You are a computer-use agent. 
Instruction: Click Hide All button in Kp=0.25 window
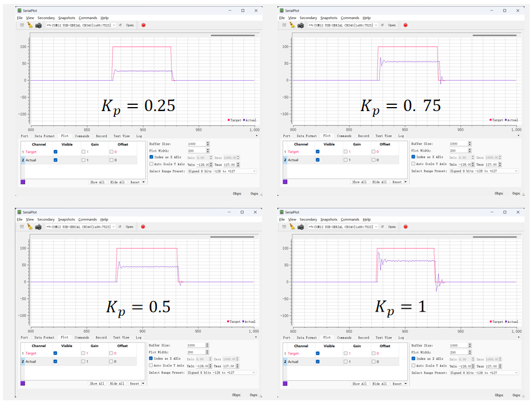[117, 182]
